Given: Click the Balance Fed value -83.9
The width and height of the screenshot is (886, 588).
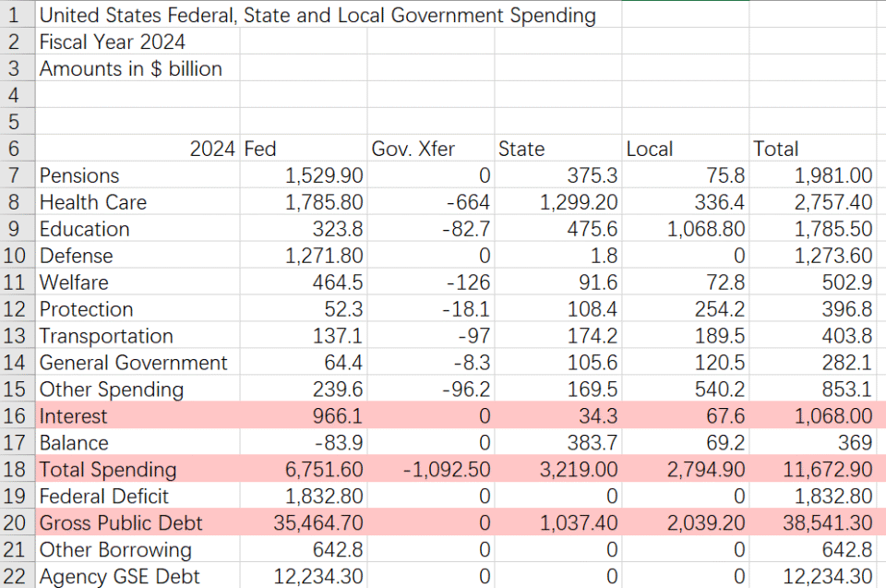Looking at the screenshot, I should click(x=304, y=442).
